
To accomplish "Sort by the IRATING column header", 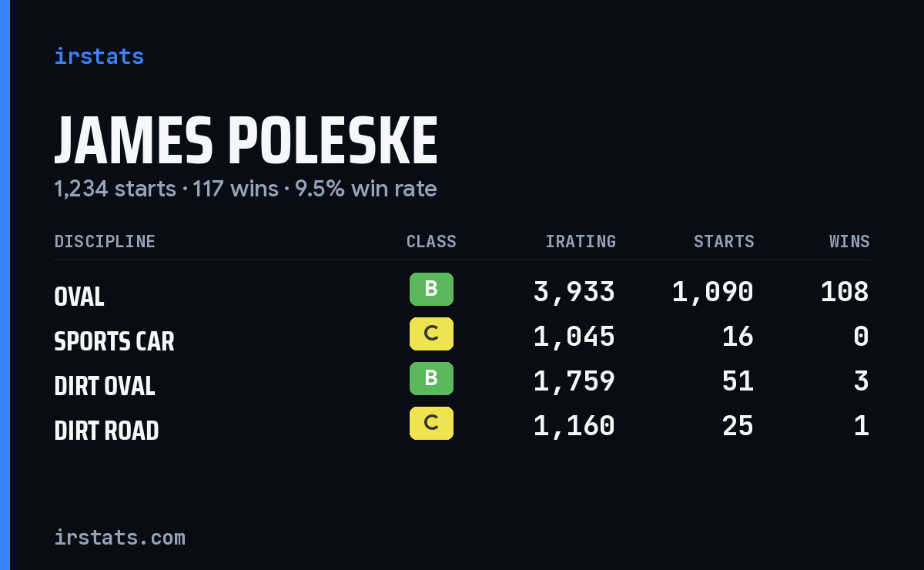I will point(581,242).
